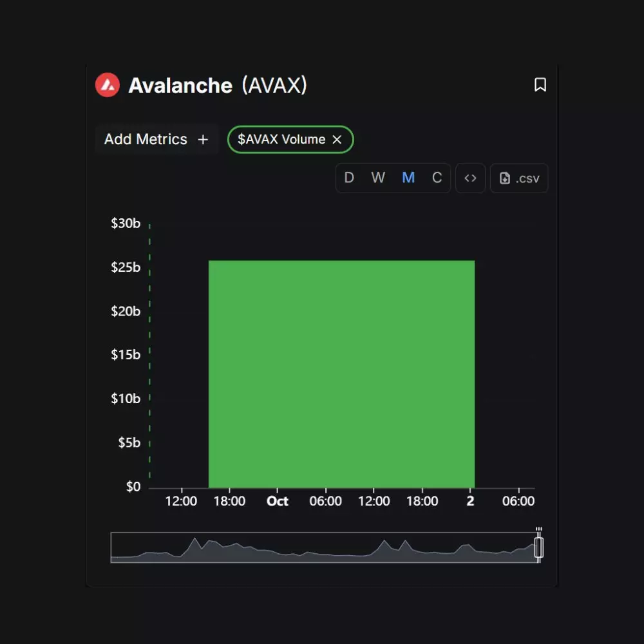Open the embed code icon
Screen dimensions: 644x644
(x=470, y=178)
